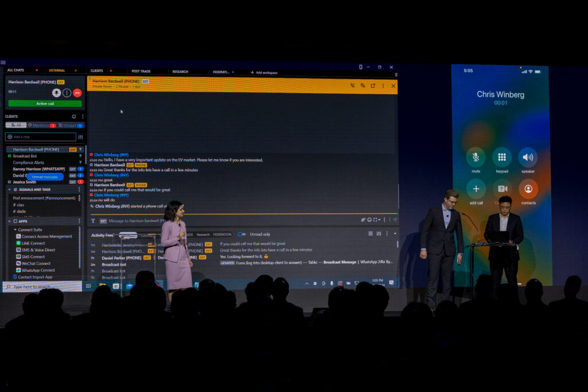
Task: Switch to the Post Trade workspace tab
Action: point(141,71)
